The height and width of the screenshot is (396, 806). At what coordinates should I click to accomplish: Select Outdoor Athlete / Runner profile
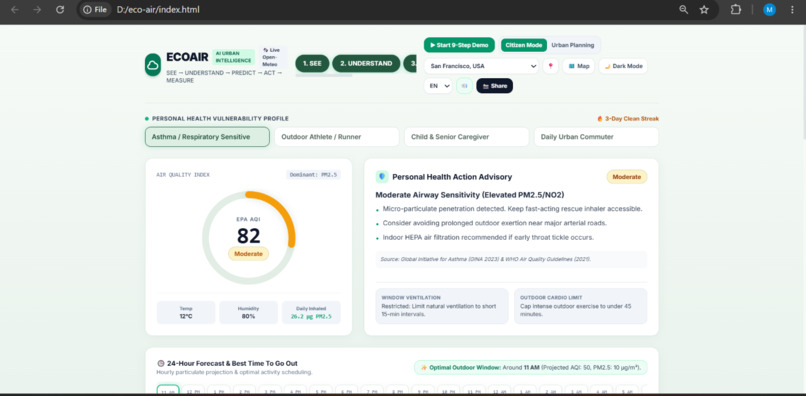tap(337, 137)
